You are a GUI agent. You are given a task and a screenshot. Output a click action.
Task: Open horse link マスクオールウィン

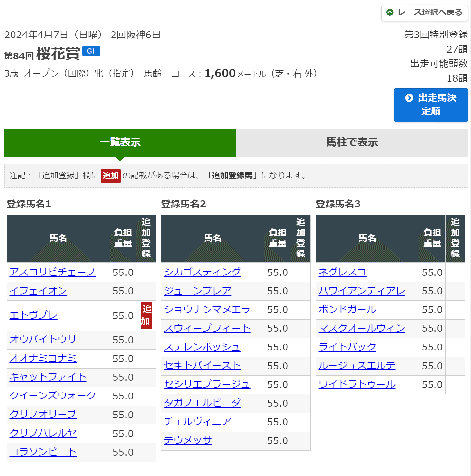[362, 328]
